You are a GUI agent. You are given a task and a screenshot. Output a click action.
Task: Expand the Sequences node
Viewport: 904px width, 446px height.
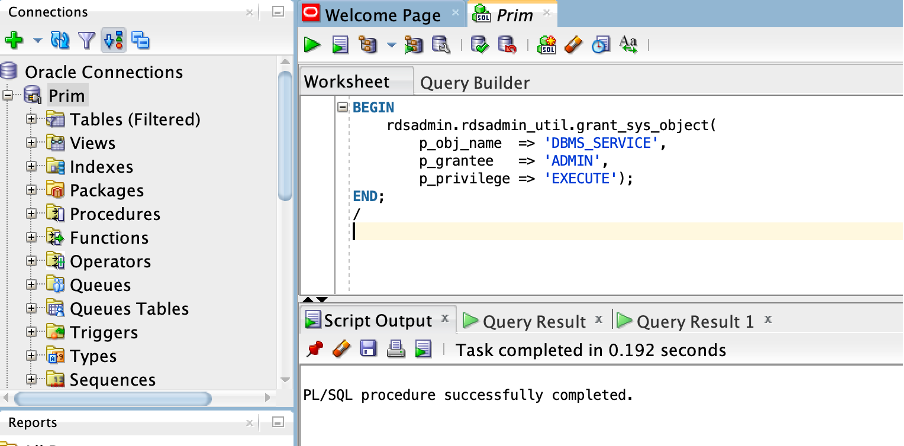[x=31, y=379]
